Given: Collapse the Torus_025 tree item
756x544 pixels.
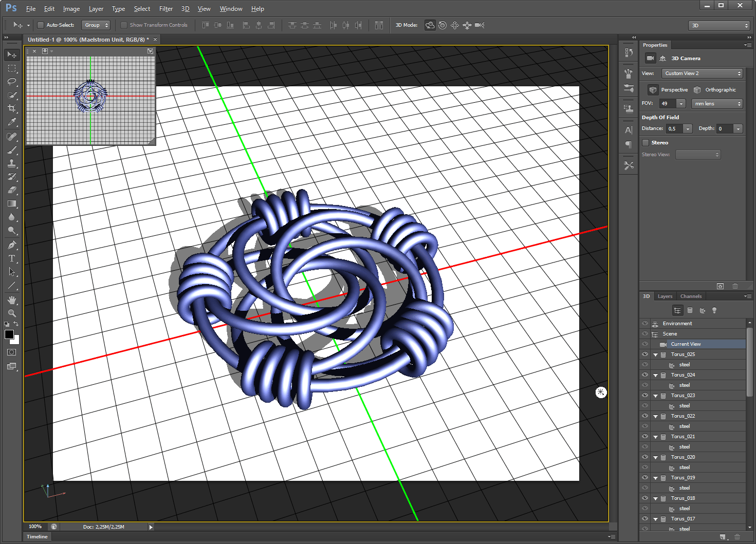Looking at the screenshot, I should coord(655,355).
